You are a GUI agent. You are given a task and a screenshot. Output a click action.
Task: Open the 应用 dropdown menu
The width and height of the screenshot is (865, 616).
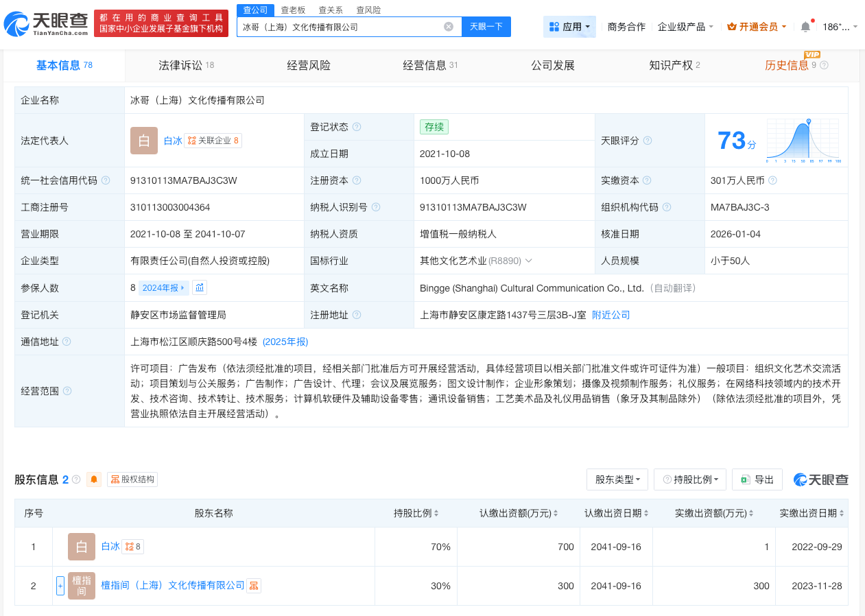[569, 27]
